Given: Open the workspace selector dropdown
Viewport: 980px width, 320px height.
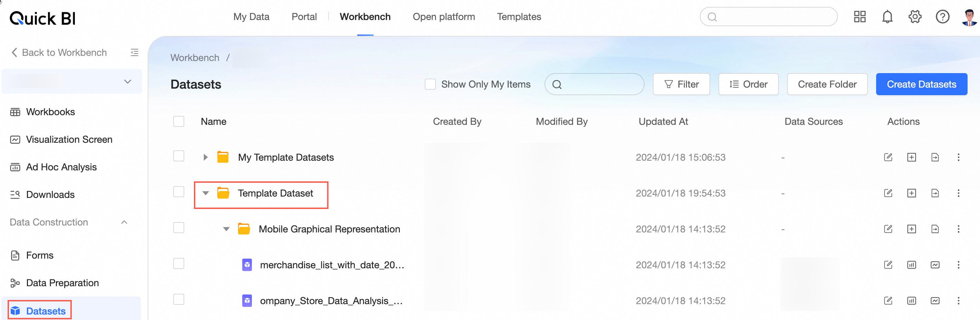Looking at the screenshot, I should 72,82.
